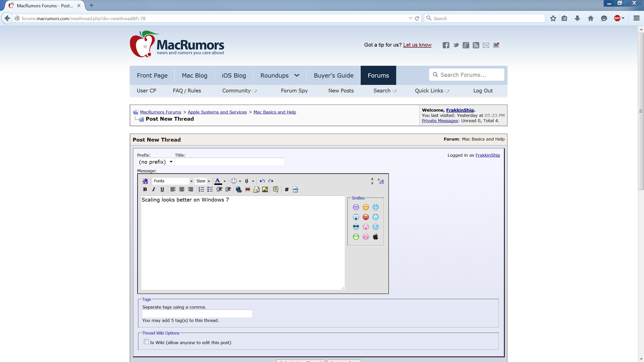Image resolution: width=644 pixels, height=362 pixels.
Task: Open User CP menu item
Action: [x=146, y=91]
